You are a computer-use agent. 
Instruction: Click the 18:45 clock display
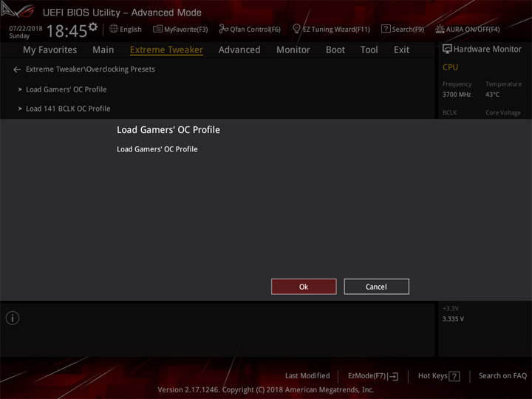point(66,31)
